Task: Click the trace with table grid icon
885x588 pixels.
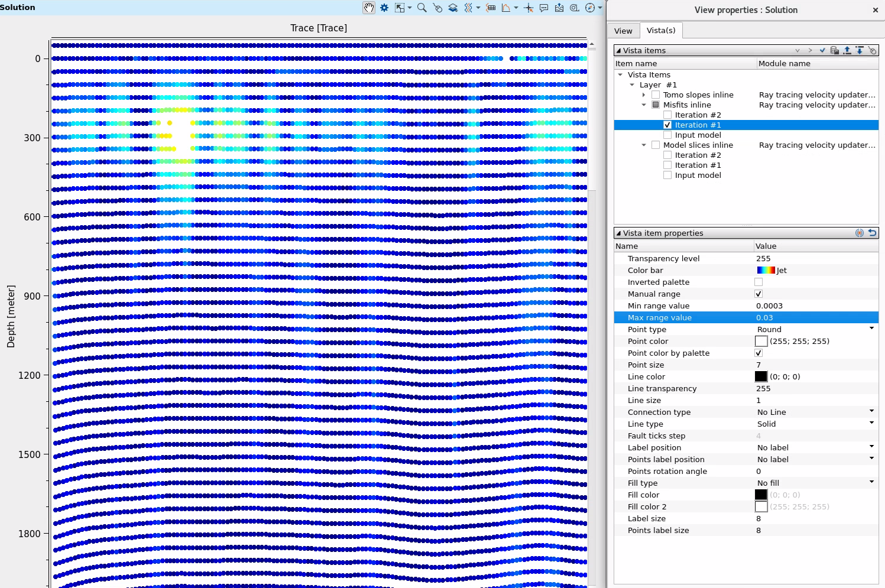Action: pos(491,8)
